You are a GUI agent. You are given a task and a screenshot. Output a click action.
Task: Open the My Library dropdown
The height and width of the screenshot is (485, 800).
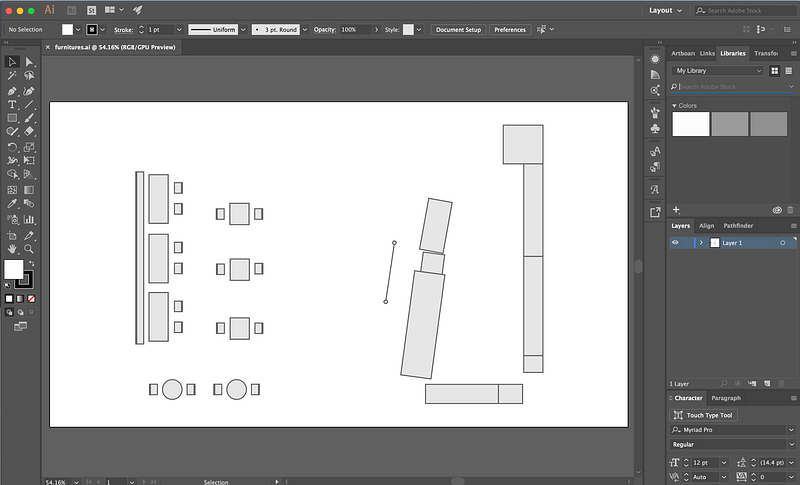click(x=718, y=71)
